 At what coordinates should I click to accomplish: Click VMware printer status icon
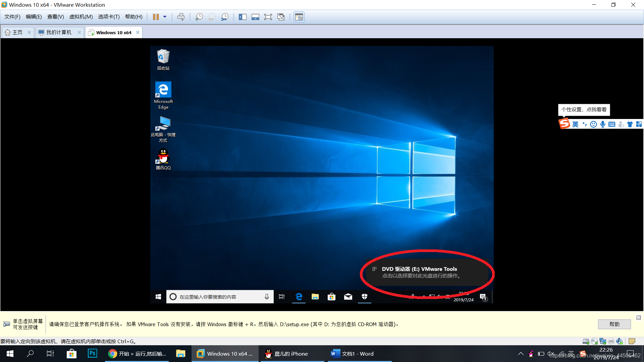click(611, 341)
